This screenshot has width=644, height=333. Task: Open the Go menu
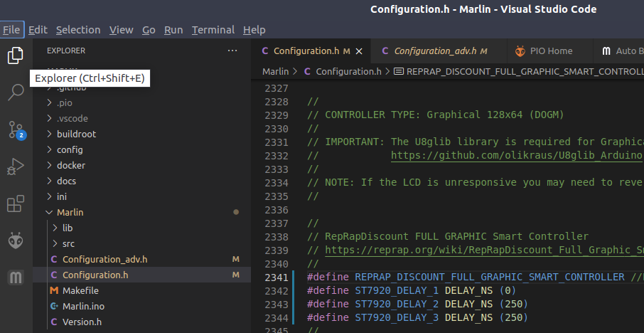pos(149,30)
